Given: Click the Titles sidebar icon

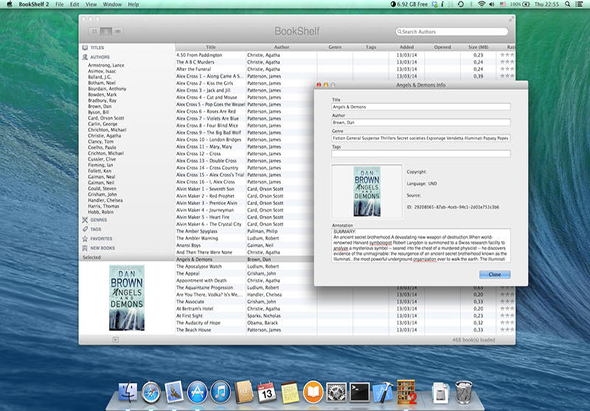Looking at the screenshot, I should (x=85, y=48).
